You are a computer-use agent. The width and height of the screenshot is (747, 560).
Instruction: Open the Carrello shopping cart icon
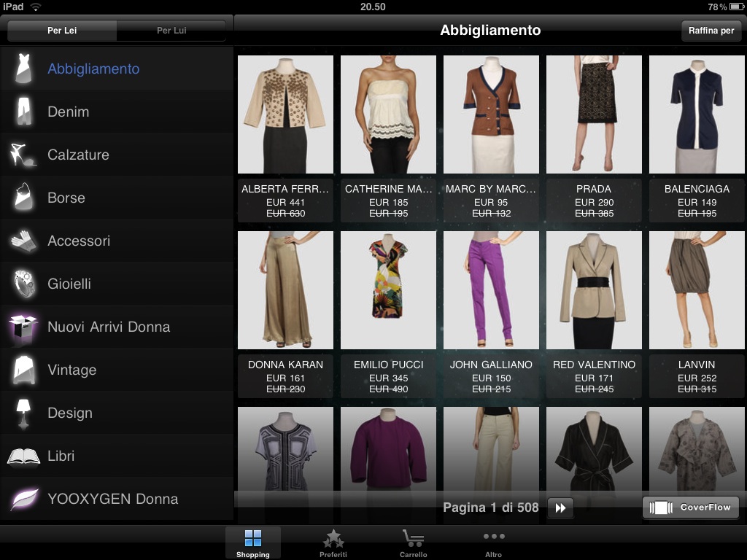tap(413, 538)
